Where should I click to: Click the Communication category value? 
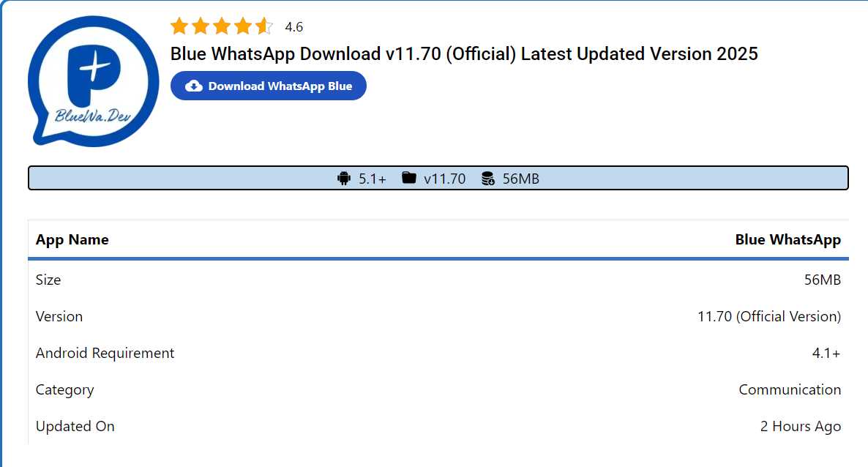pyautogui.click(x=790, y=389)
